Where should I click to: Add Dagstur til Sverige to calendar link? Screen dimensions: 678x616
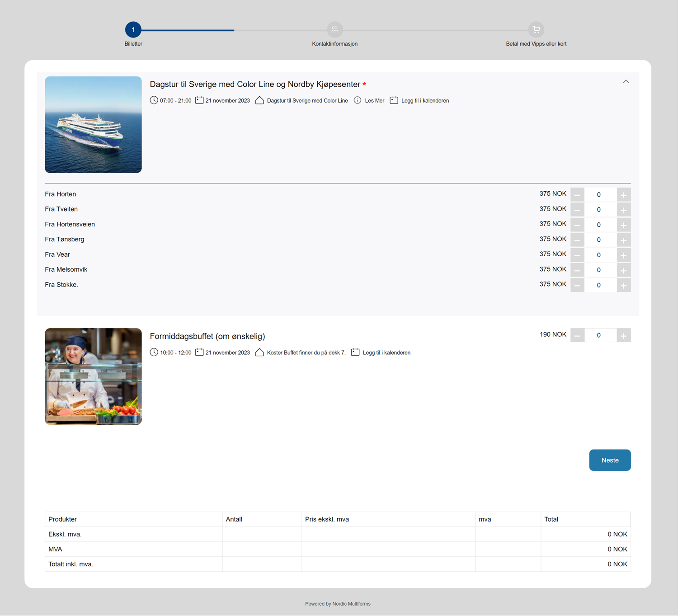pos(425,100)
